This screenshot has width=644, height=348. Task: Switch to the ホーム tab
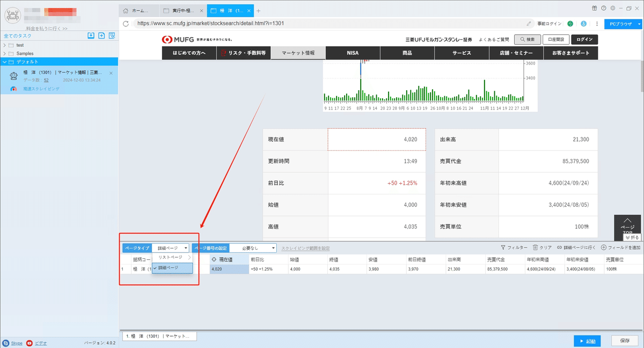point(140,11)
